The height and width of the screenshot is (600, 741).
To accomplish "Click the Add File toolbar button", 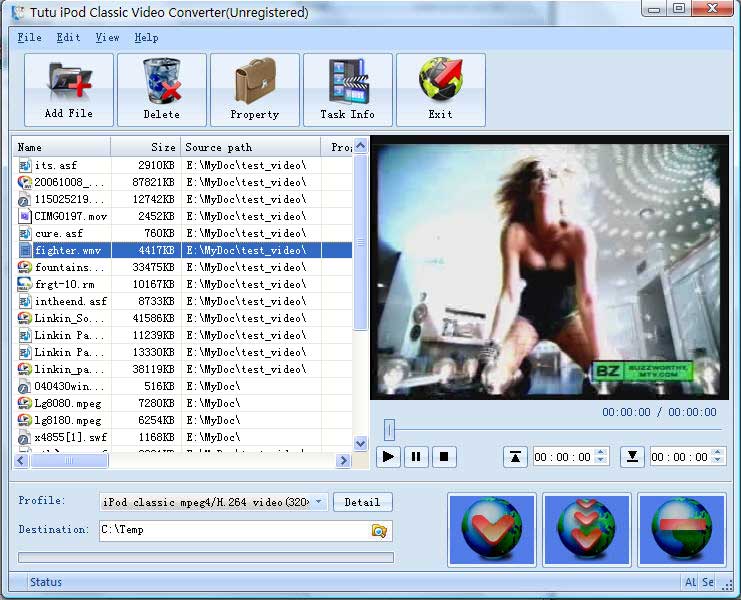I will pos(69,90).
